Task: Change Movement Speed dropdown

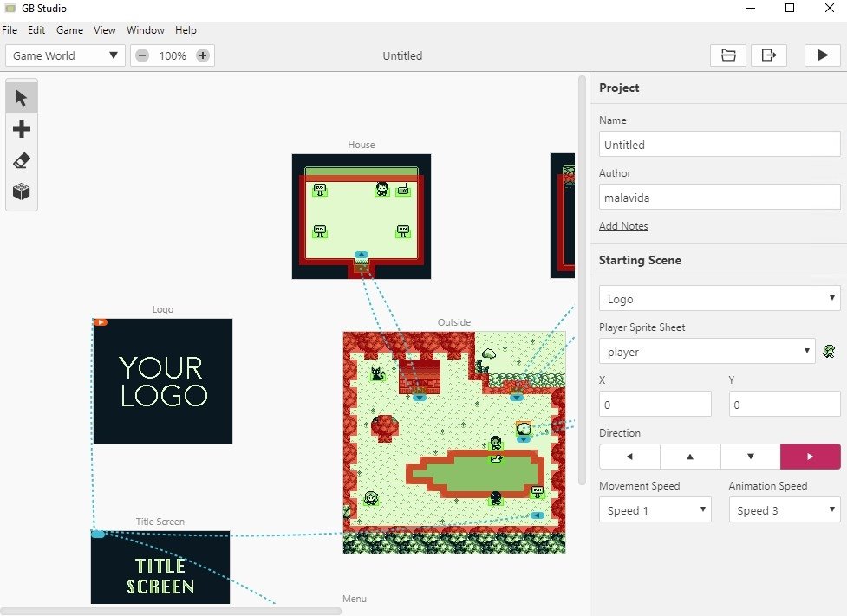Action: 655,510
